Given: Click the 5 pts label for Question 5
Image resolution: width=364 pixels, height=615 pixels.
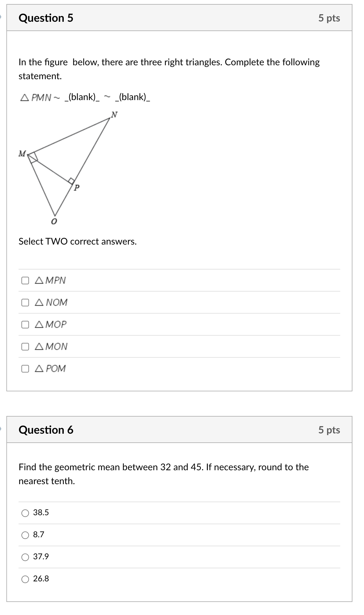Looking at the screenshot, I should tap(330, 18).
